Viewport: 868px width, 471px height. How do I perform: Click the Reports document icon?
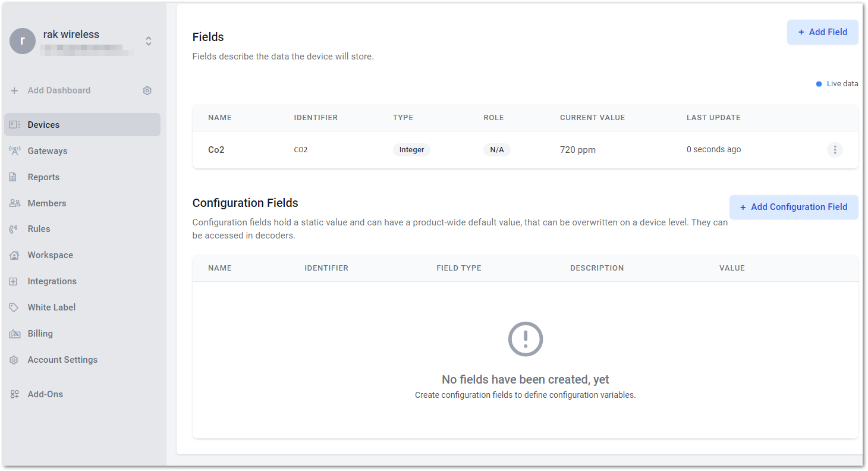(x=14, y=177)
